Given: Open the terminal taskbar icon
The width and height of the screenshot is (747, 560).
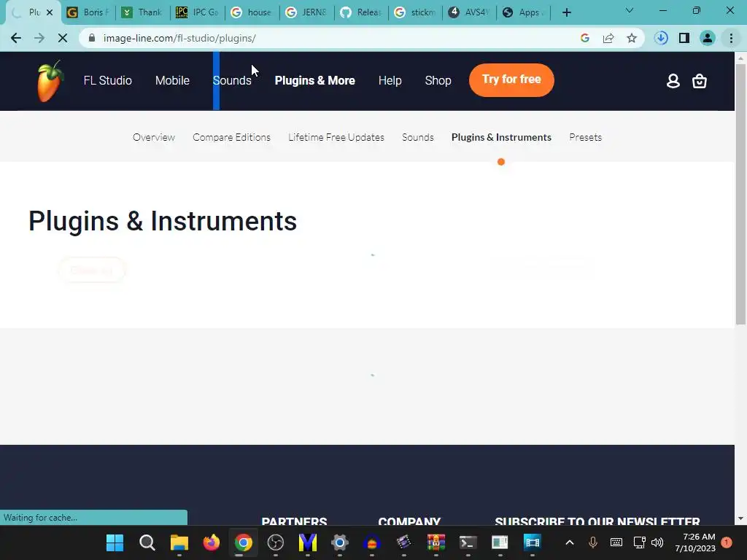Looking at the screenshot, I should [468, 542].
